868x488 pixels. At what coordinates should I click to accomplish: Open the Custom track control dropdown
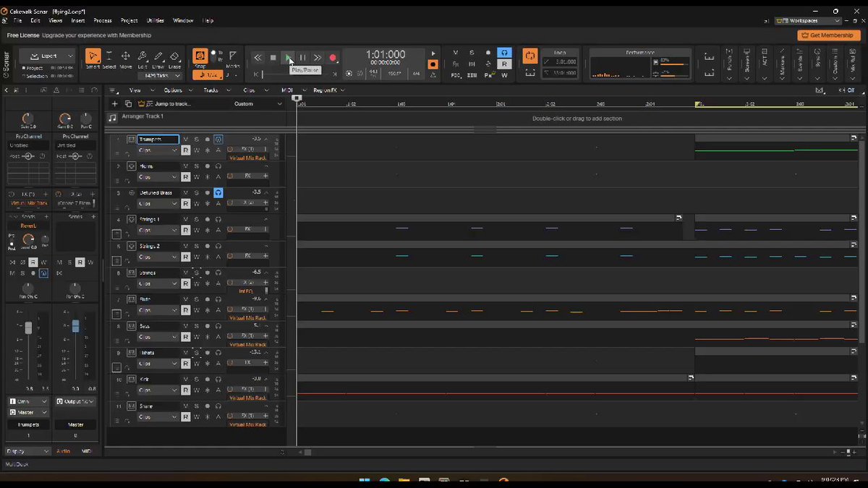pyautogui.click(x=258, y=104)
